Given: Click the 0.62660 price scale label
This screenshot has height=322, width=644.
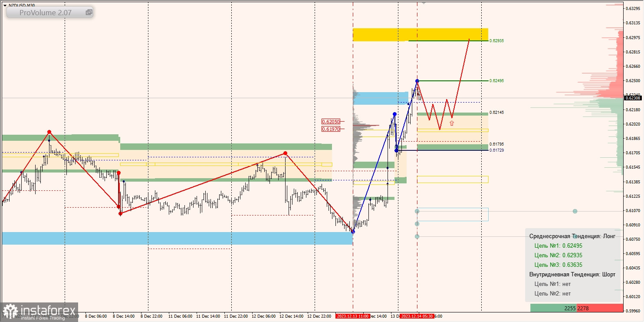Looking at the screenshot, I should click(634, 66).
